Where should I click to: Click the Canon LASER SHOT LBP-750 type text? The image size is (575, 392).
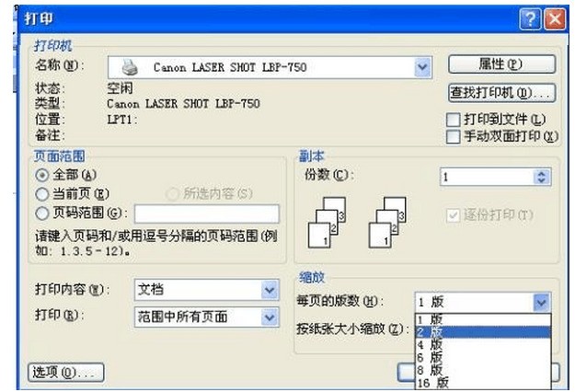(x=183, y=104)
